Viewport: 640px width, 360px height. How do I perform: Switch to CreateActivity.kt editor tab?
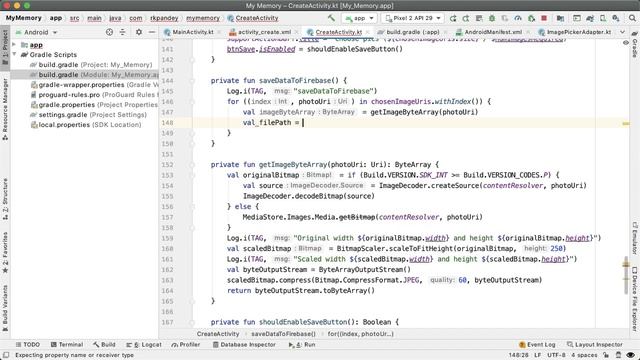338,32
